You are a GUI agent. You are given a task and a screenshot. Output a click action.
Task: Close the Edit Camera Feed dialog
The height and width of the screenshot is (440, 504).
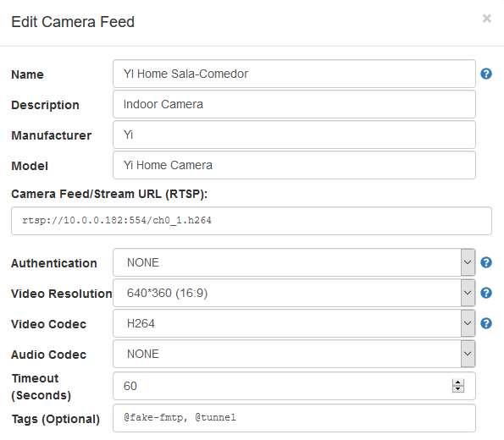pos(487,19)
